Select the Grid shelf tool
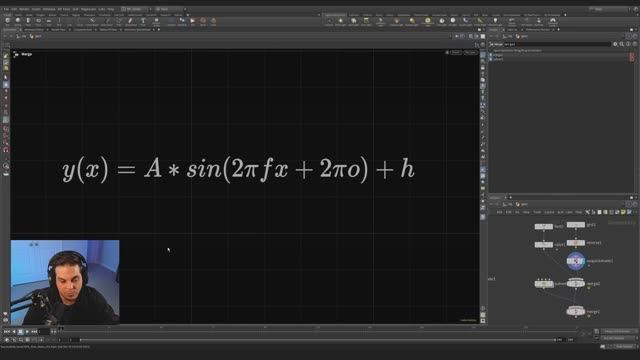The height and width of the screenshot is (360, 640). click(49, 21)
